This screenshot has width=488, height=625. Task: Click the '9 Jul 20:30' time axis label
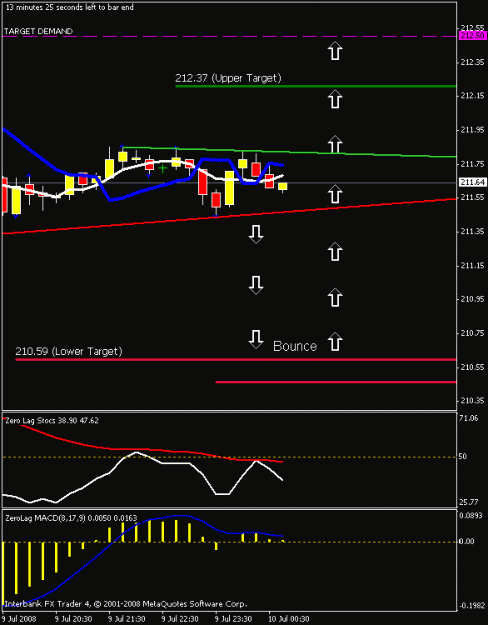tap(74, 619)
